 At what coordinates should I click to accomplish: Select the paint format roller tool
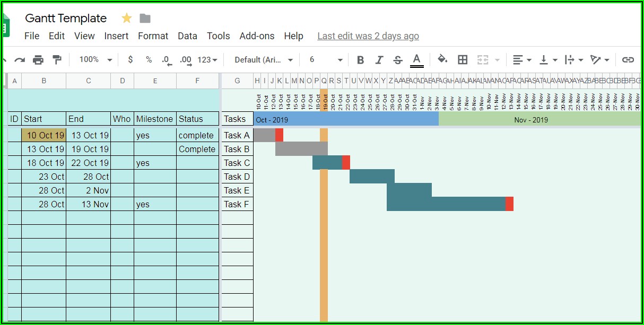pos(57,60)
